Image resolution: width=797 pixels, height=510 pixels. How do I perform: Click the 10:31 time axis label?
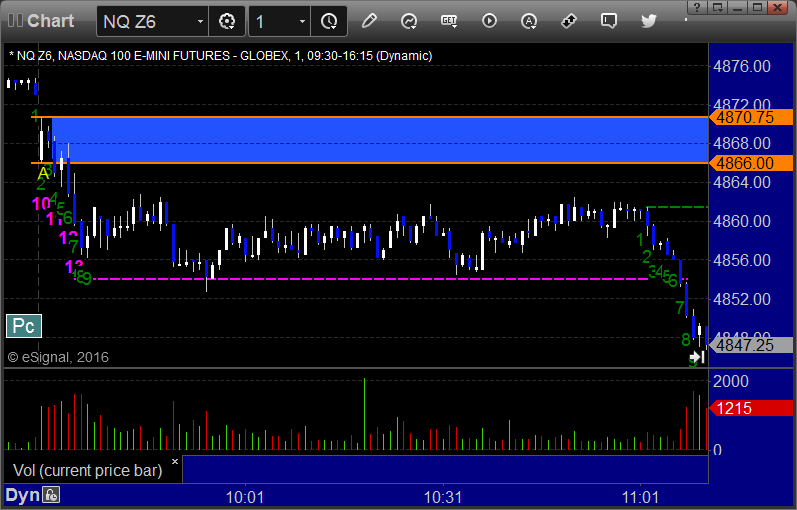tap(443, 497)
